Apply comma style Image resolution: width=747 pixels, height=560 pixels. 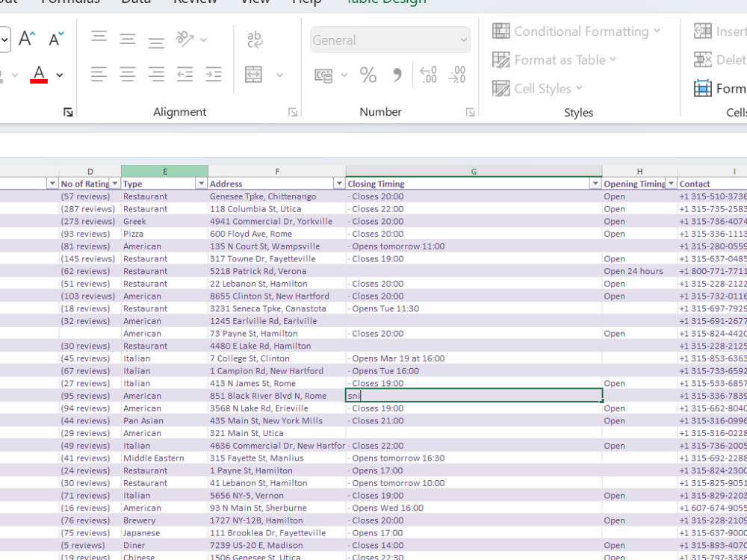pos(397,75)
